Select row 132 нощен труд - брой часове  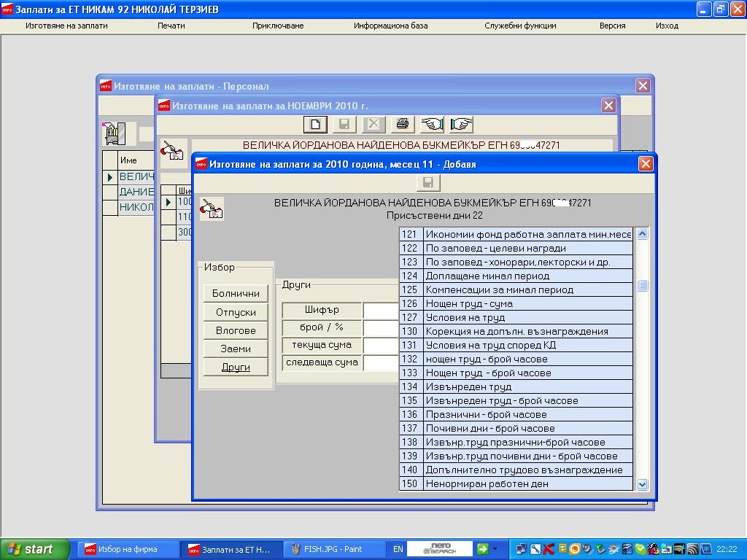click(x=516, y=359)
